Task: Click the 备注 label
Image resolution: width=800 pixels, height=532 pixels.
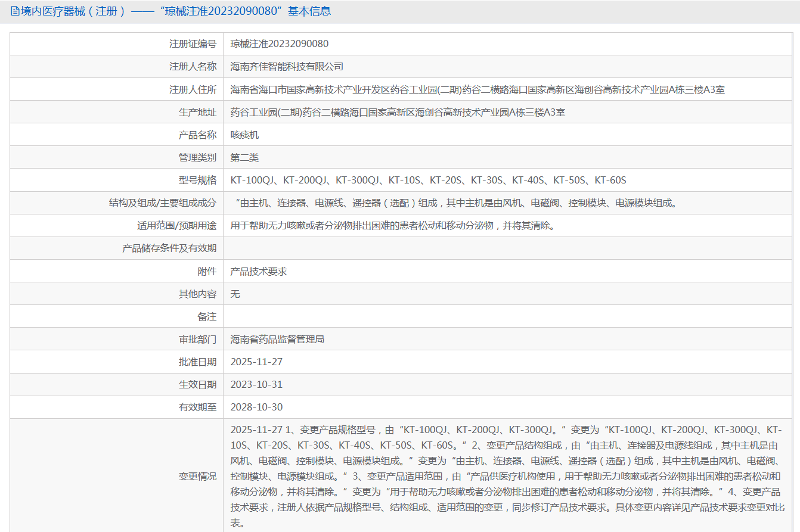Action: point(207,316)
